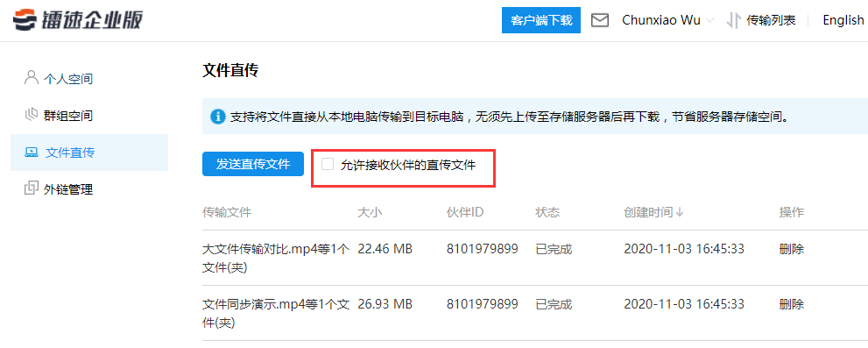This screenshot has height=348, width=868.
Task: Click the 大小 column header
Action: [370, 212]
